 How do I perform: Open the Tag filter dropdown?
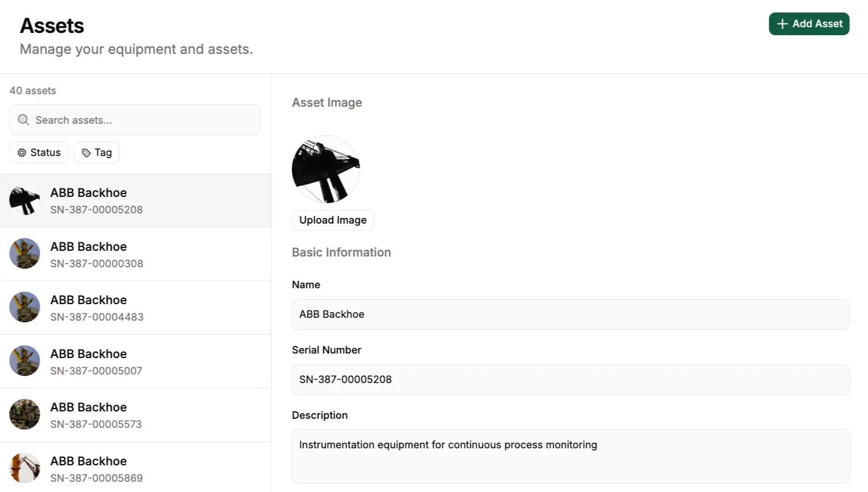click(96, 153)
